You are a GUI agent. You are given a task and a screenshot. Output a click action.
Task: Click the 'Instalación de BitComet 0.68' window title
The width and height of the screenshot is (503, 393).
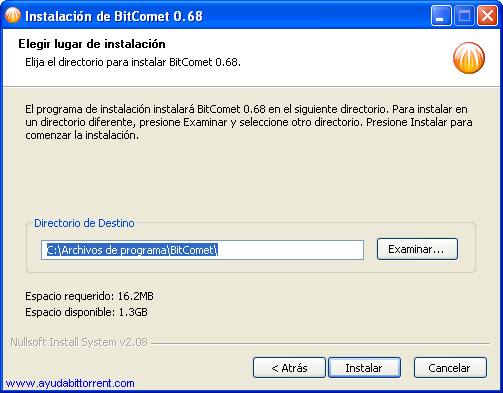coord(114,16)
